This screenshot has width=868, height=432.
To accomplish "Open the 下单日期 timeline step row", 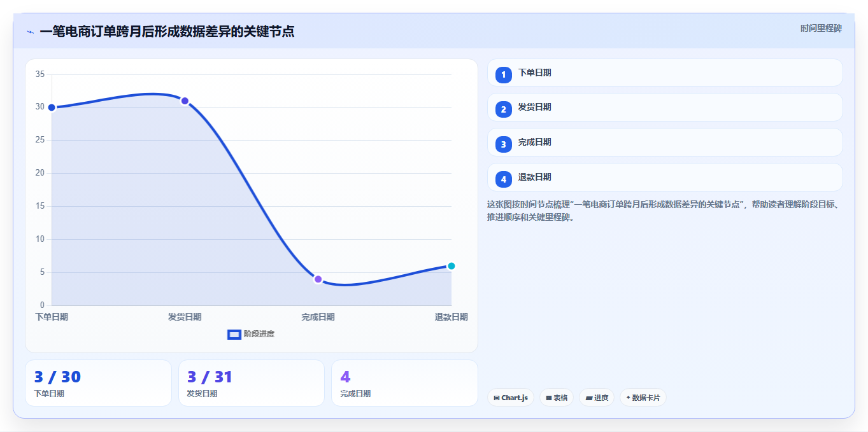I will point(665,73).
